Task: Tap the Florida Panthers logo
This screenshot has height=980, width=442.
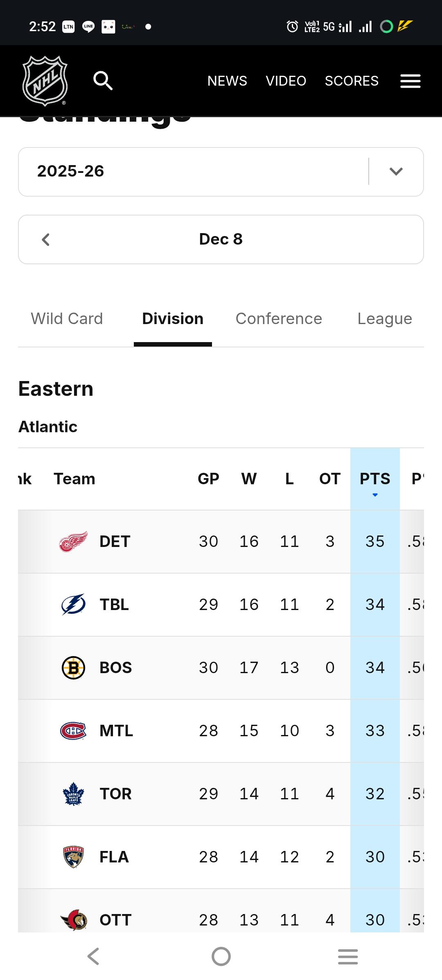Action: click(x=73, y=857)
